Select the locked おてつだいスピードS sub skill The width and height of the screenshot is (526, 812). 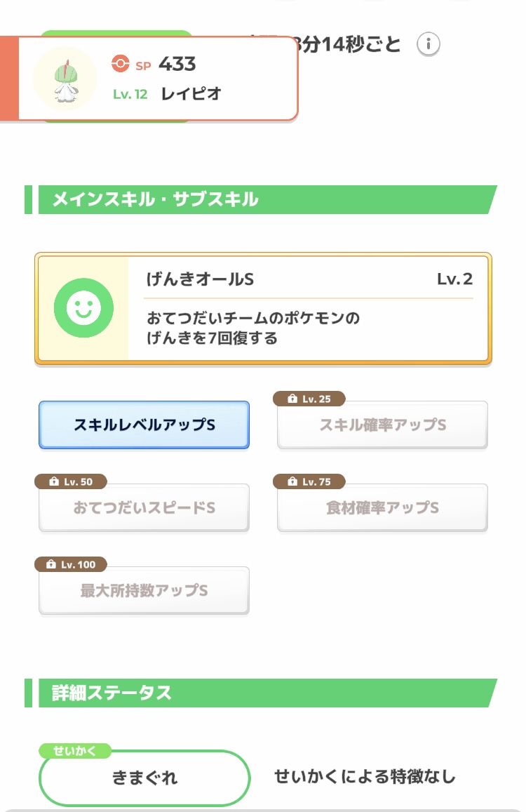pyautogui.click(x=144, y=508)
